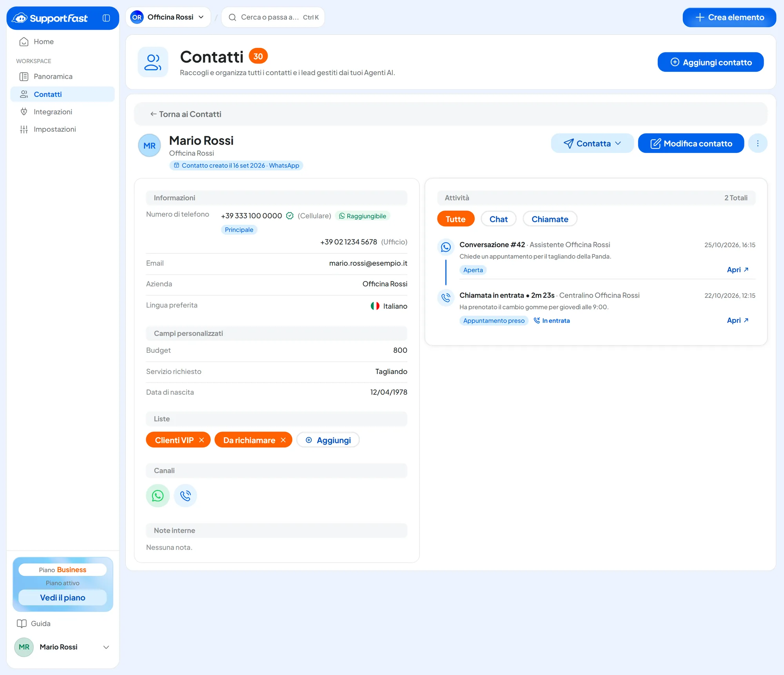Click the Appuntamento preso tag

(494, 321)
